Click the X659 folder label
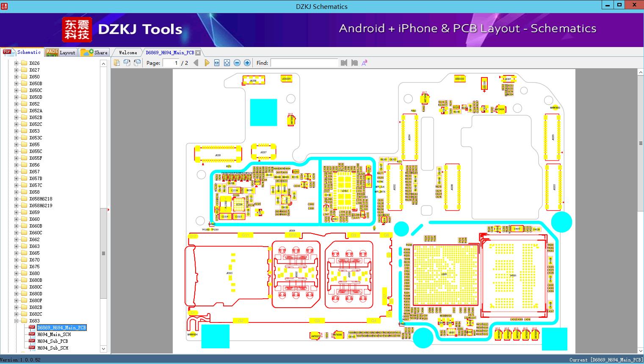The height and width of the screenshot is (364, 644). pos(34,212)
